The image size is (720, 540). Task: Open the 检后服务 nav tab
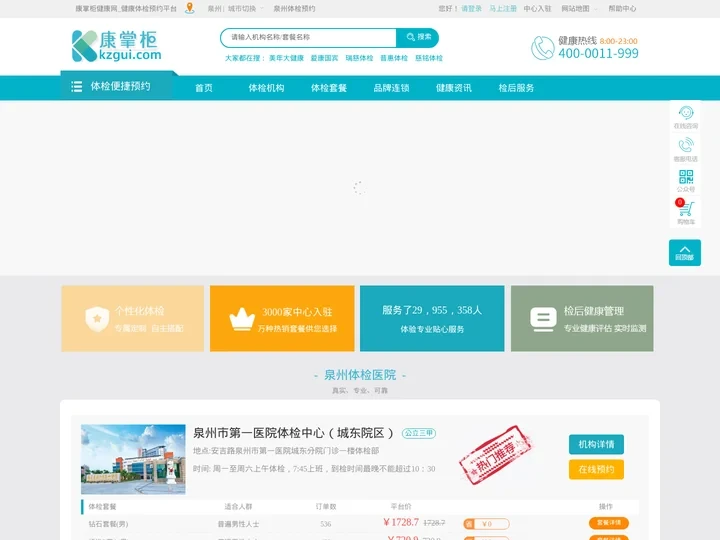pyautogui.click(x=516, y=88)
